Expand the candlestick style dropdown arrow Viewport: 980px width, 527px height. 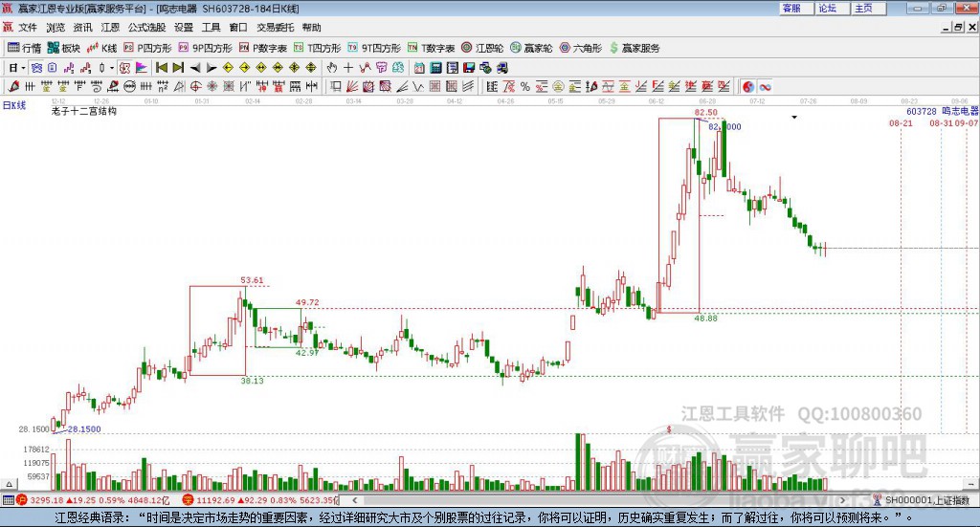112,68
